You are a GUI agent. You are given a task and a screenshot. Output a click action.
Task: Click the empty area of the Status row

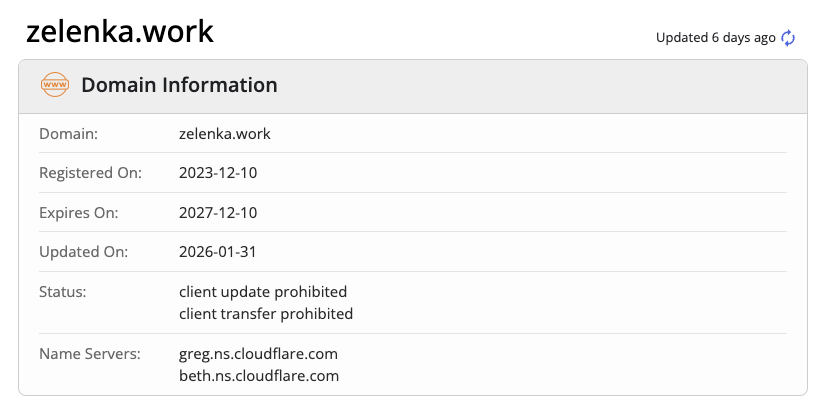[569, 303]
